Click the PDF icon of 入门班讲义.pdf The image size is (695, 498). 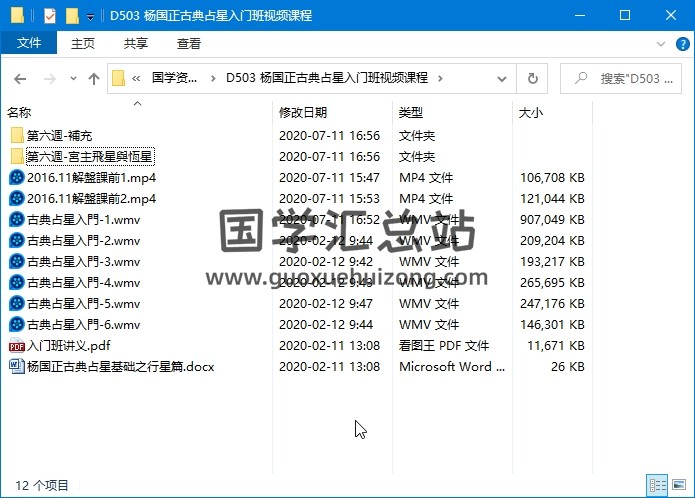[17, 346]
